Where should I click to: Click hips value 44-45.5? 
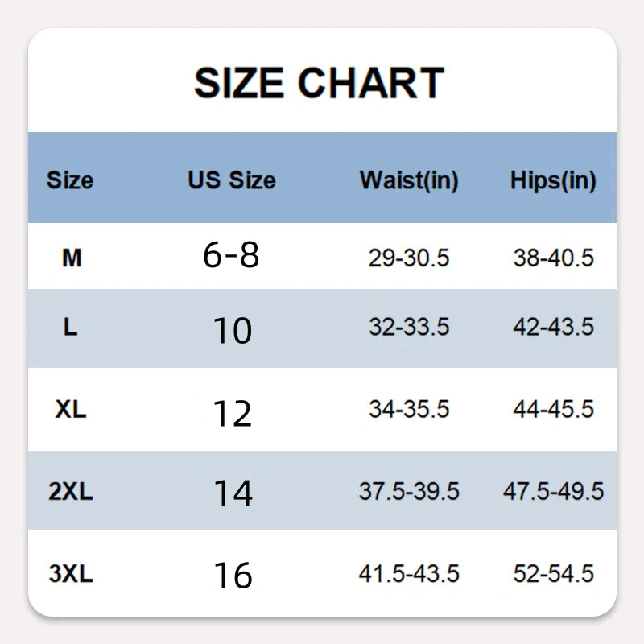(x=553, y=409)
